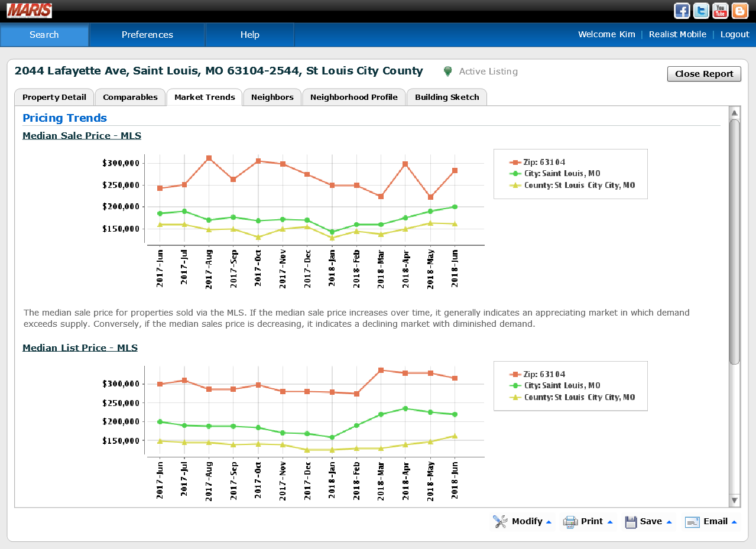The image size is (756, 549).
Task: Click the MARIS logo
Action: tap(30, 11)
